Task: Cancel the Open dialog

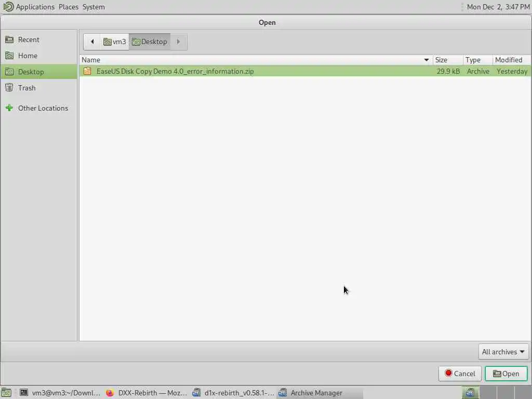Action: point(460,374)
